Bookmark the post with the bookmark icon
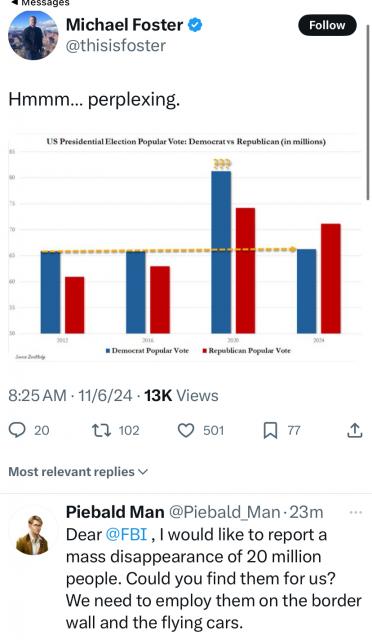 pos(270,431)
